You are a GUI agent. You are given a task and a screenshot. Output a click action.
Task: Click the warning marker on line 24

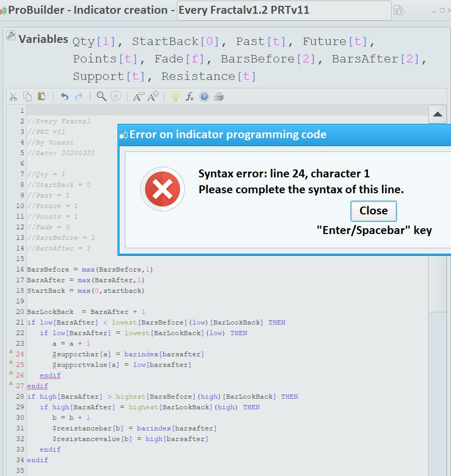[11, 351]
